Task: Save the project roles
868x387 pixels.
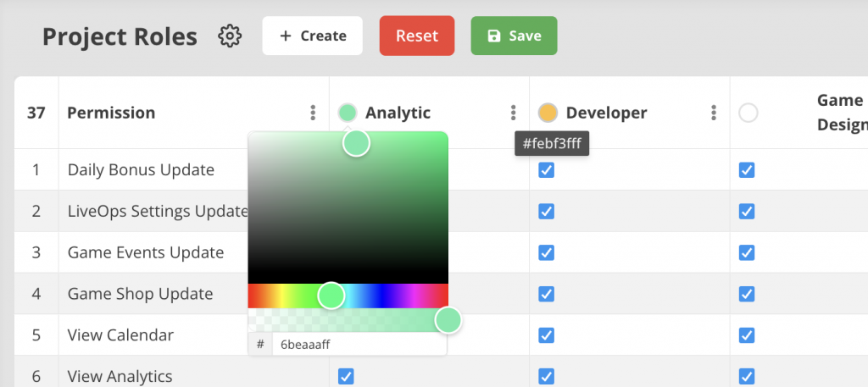Action: click(514, 36)
